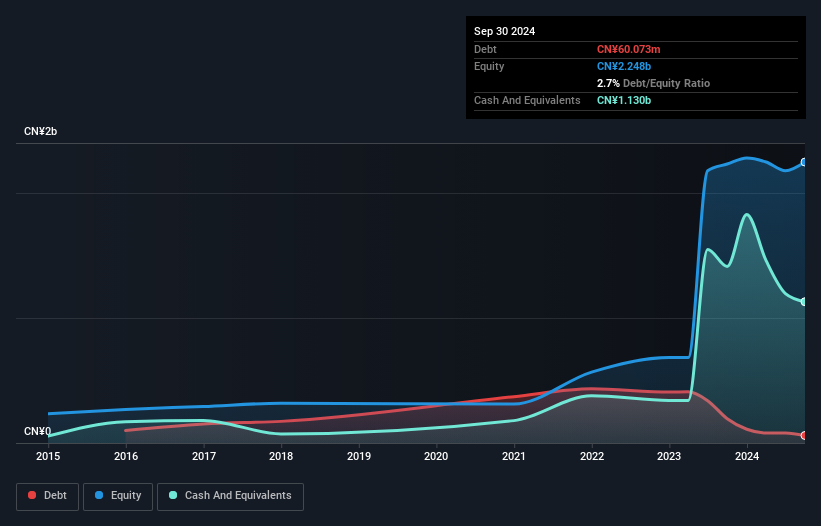Click the Equity row label in tooltip
The image size is (821, 526).
(489, 66)
